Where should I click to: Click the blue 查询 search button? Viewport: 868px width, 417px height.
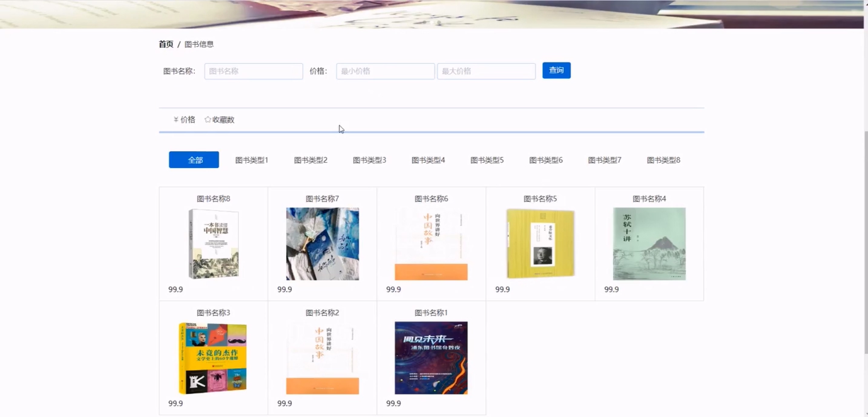pos(556,71)
